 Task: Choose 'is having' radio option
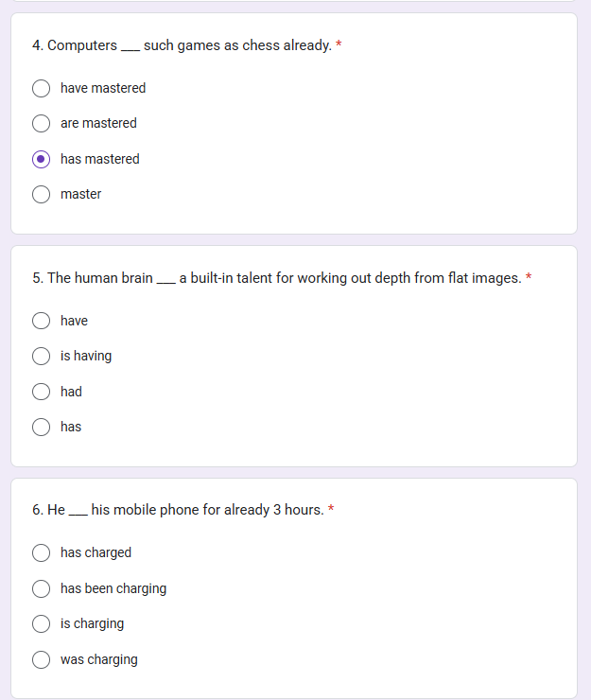[42, 356]
